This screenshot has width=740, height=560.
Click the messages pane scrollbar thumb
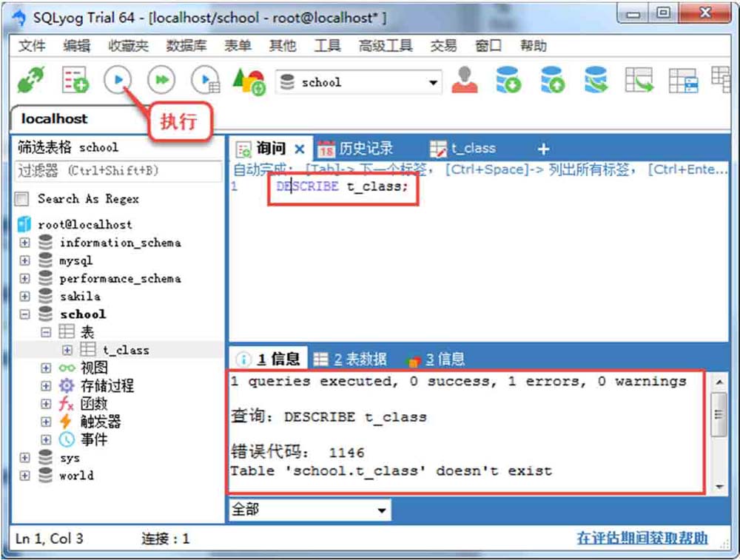point(719,414)
